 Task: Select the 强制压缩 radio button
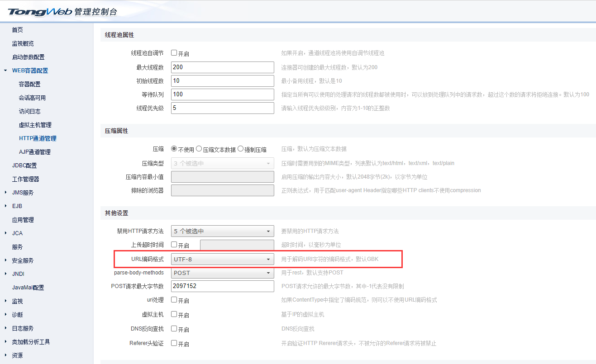(x=240, y=148)
